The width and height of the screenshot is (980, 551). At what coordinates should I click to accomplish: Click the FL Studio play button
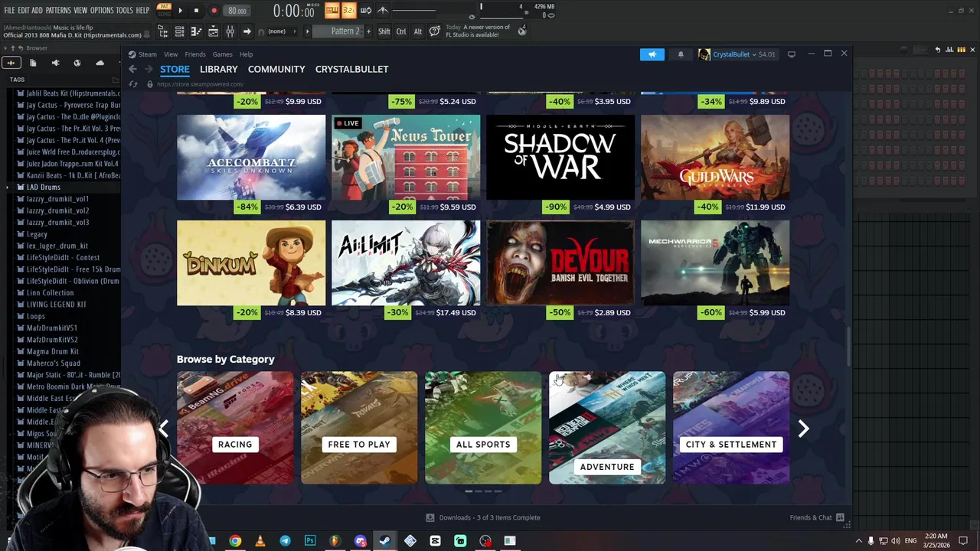pos(180,11)
